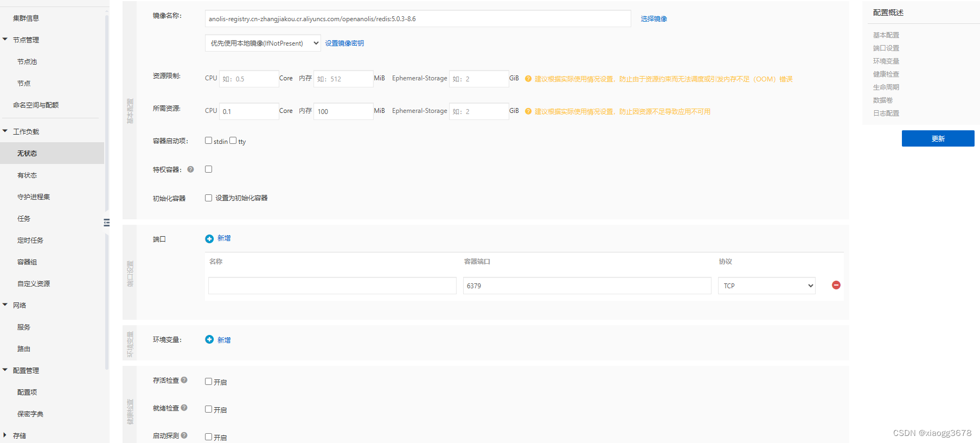Open 保密字典 in the sidebar
Screen dimensions: 980x443
[30, 414]
